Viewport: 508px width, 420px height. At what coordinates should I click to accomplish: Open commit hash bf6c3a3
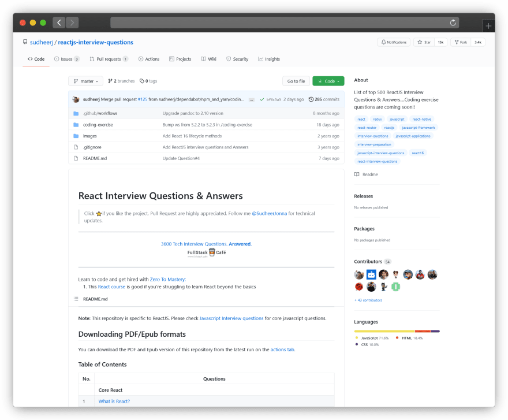click(274, 99)
